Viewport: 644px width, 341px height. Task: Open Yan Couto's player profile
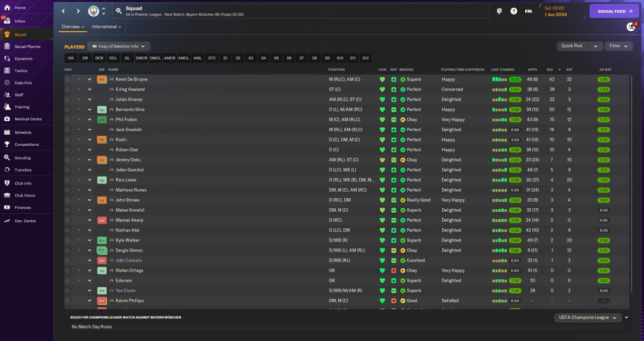126,291
